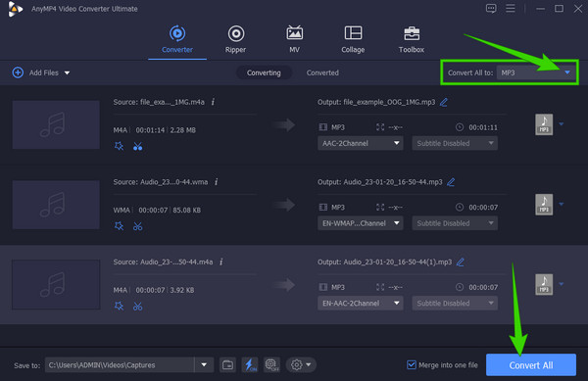588x381 pixels.
Task: Click MP3 format icon for the WMA output
Action: (544, 205)
